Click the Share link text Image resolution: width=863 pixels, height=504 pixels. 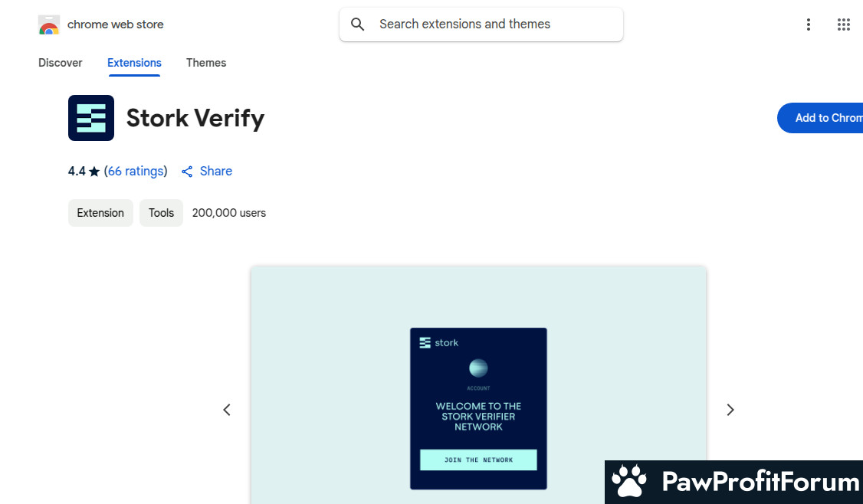216,172
